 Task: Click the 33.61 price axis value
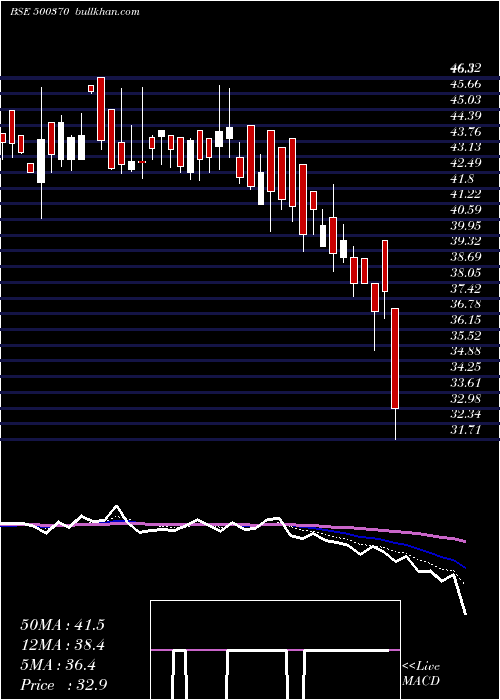(466, 383)
